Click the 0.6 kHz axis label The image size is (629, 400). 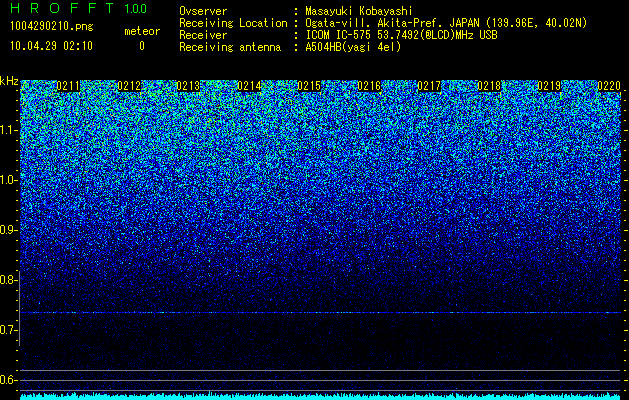click(x=9, y=380)
